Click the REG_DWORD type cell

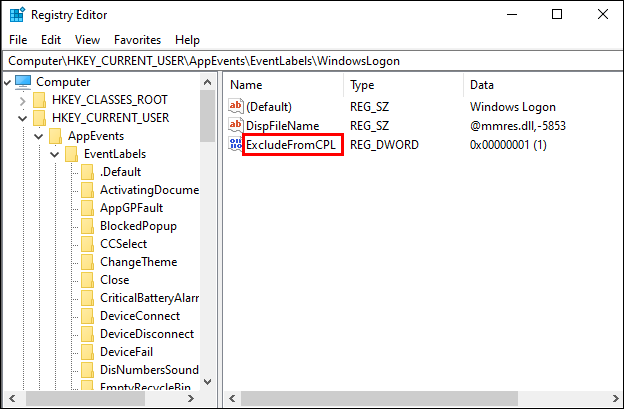click(384, 144)
